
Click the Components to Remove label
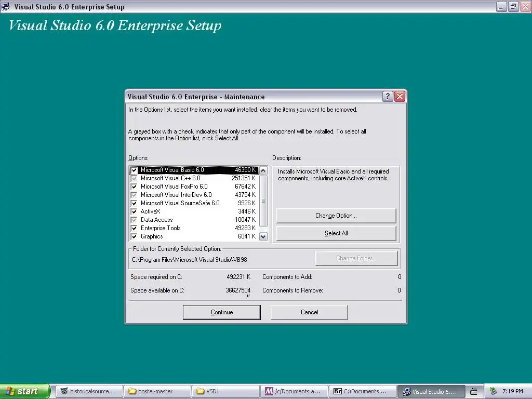292,290
